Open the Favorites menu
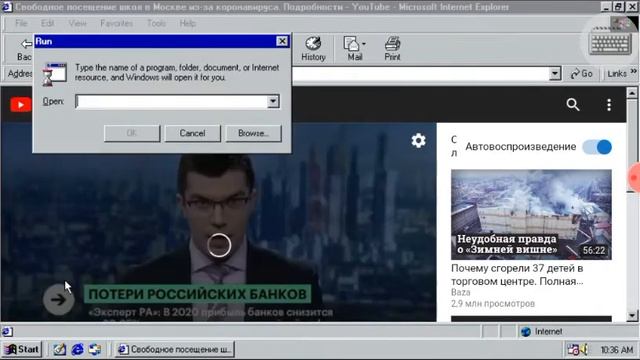The height and width of the screenshot is (360, 640). click(116, 23)
